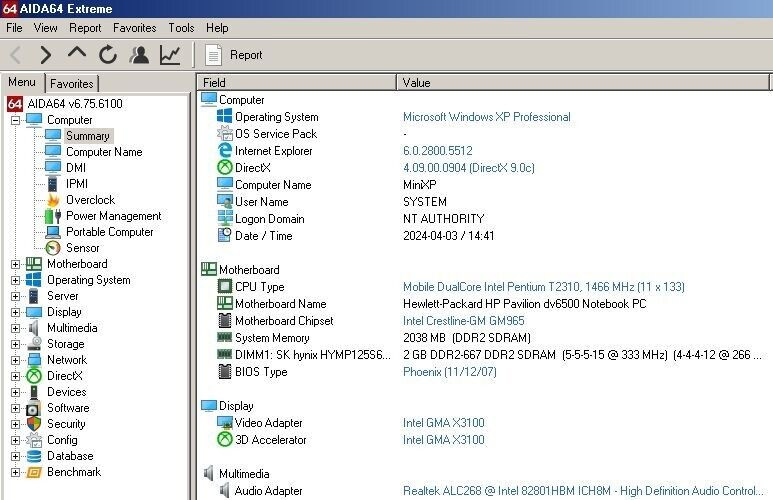Click the Motherboard icon in the tree
773x500 pixels.
click(x=34, y=264)
